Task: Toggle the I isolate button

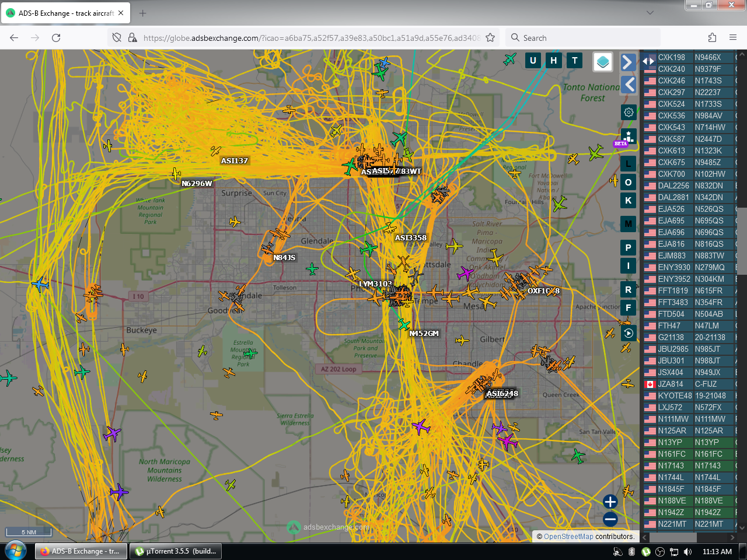Action: tap(628, 265)
